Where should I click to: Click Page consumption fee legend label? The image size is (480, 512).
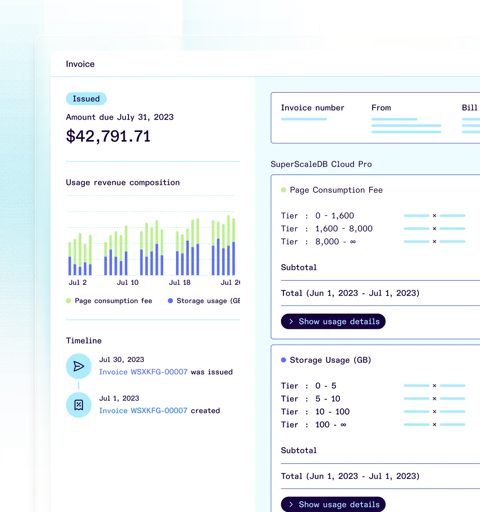(113, 301)
